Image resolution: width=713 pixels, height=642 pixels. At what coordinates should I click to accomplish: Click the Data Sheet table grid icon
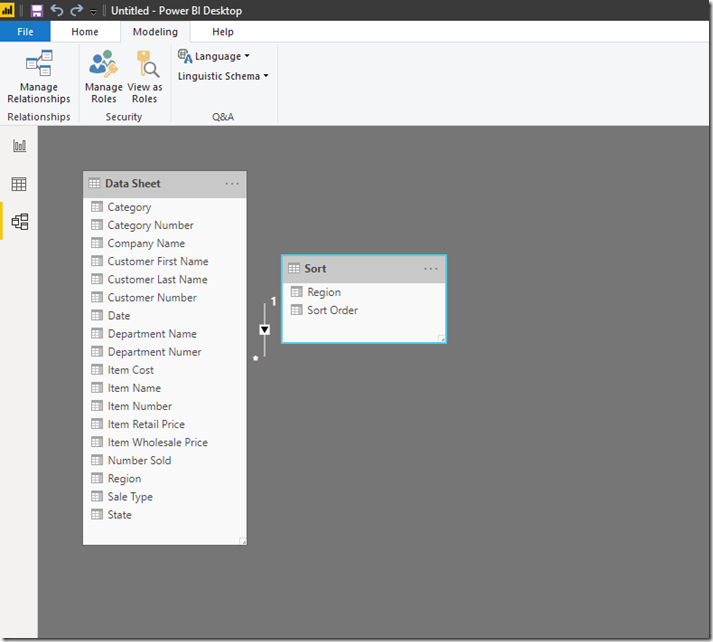coord(94,183)
